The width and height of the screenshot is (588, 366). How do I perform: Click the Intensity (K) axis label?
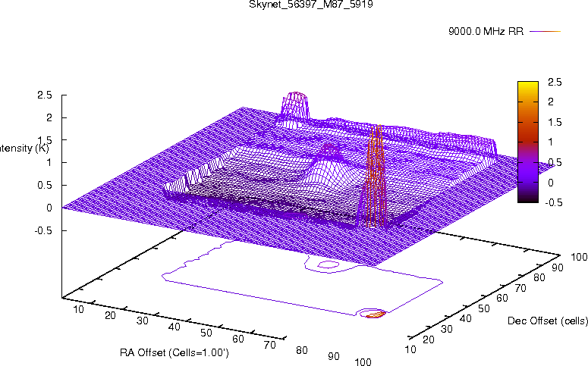(x=24, y=148)
